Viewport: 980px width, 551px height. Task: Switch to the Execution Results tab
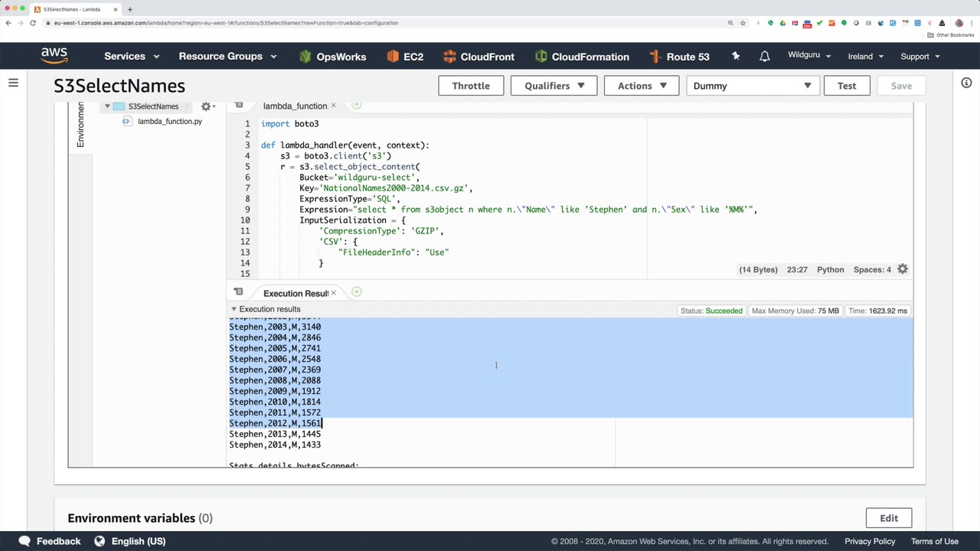pyautogui.click(x=295, y=293)
